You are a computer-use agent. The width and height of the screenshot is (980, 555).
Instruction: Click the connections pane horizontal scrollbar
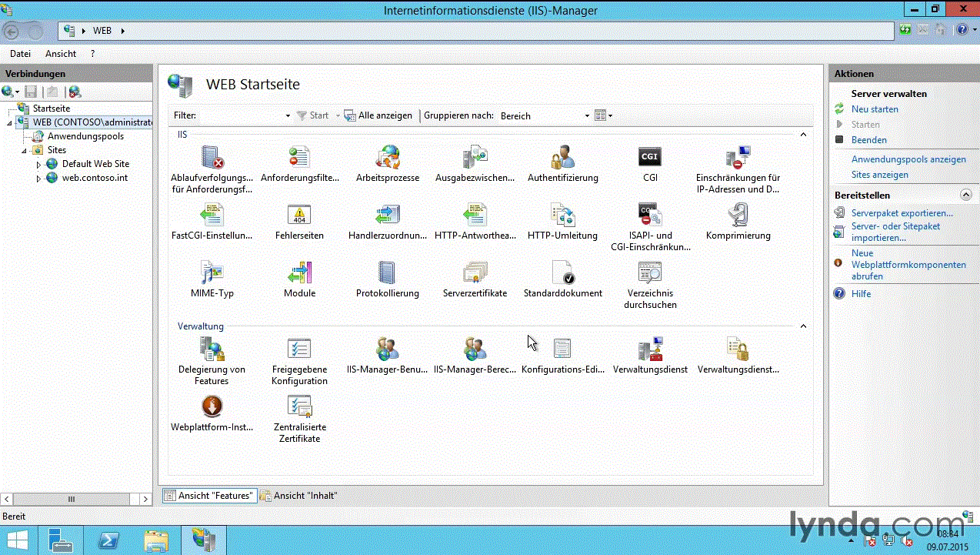pos(72,499)
